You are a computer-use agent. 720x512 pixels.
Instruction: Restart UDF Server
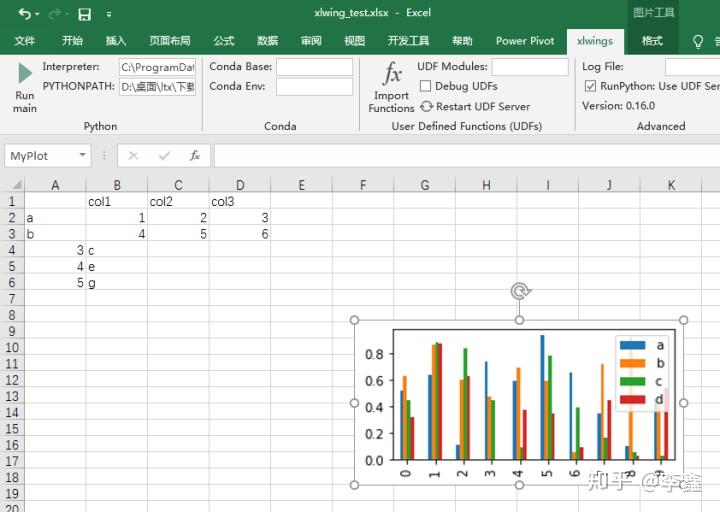[475, 107]
